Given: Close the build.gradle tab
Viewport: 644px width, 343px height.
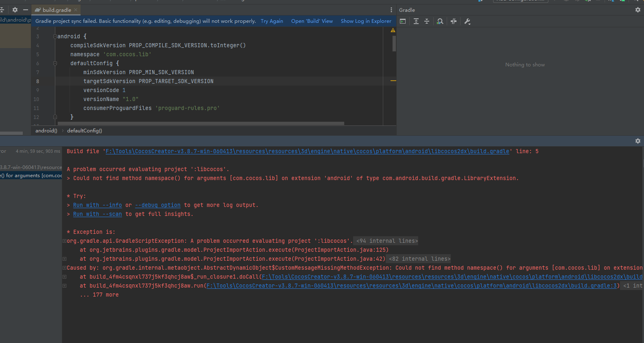Looking at the screenshot, I should tap(76, 10).
